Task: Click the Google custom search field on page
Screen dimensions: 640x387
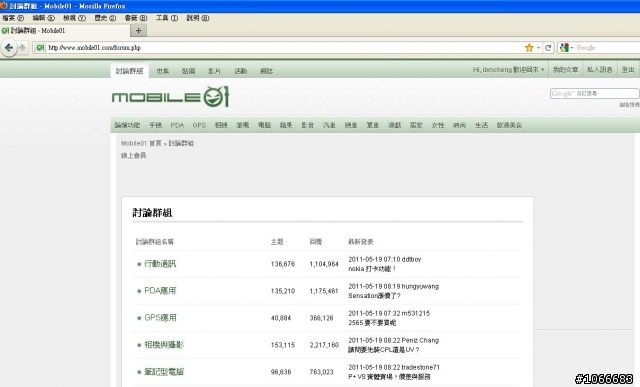Action: pos(594,93)
